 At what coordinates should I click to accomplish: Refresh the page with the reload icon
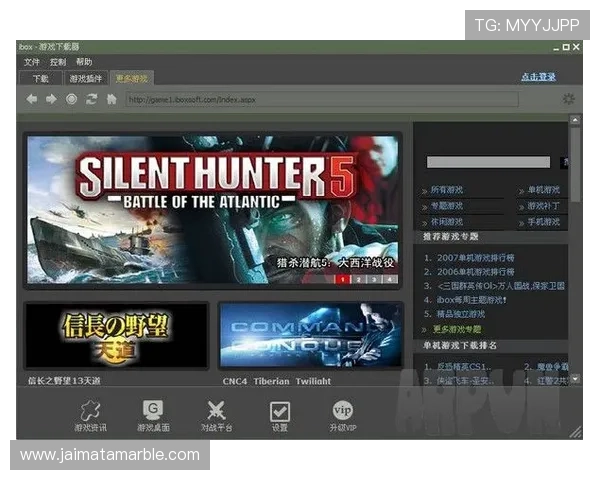[x=91, y=99]
